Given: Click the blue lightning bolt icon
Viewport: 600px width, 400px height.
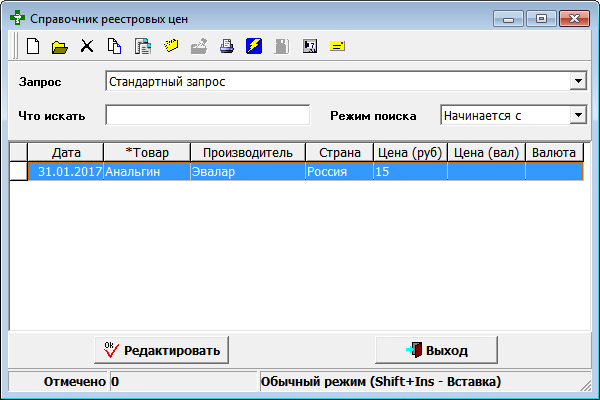Looking at the screenshot, I should click(254, 46).
